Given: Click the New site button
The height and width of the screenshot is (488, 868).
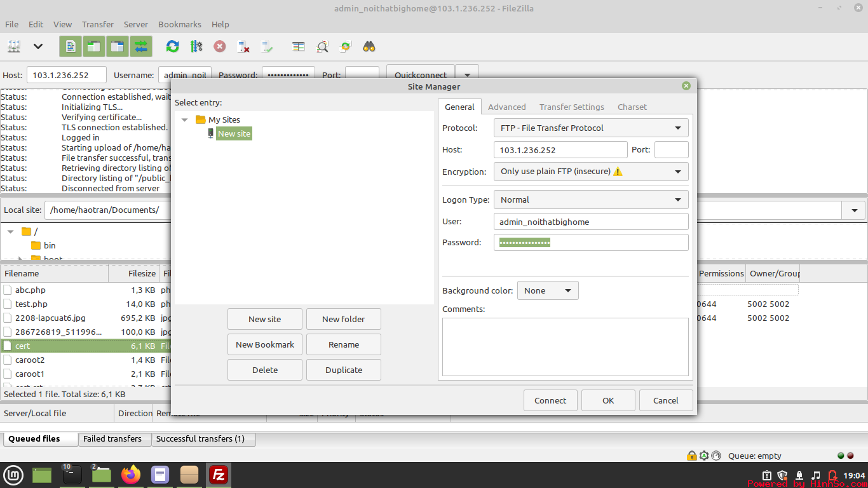Looking at the screenshot, I should [x=265, y=319].
